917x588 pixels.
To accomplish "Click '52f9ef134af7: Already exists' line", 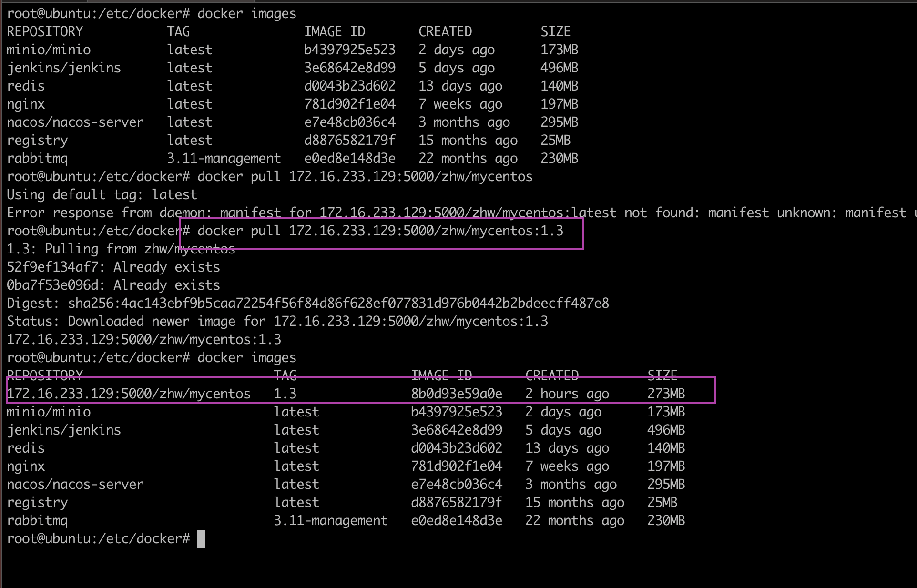I will coord(113,267).
